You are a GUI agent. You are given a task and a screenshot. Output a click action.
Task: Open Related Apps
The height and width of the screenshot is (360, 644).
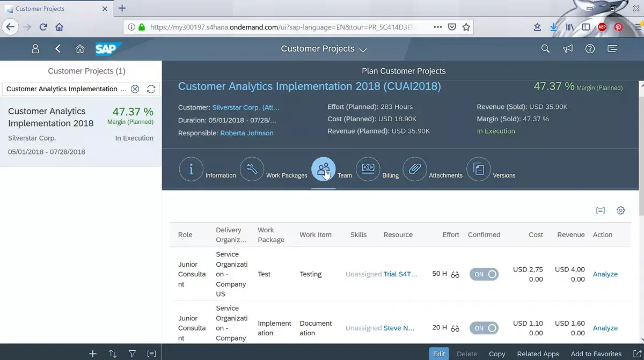tap(538, 354)
